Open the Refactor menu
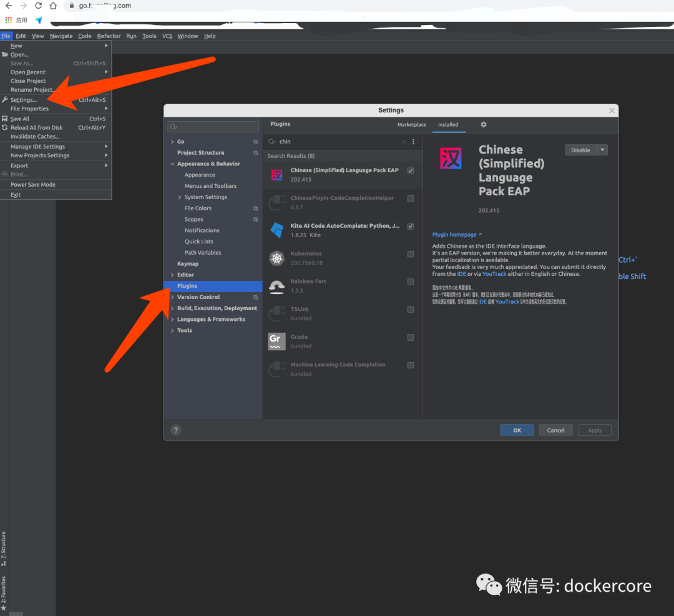Screen dimensions: 674x616 pyautogui.click(x=109, y=36)
